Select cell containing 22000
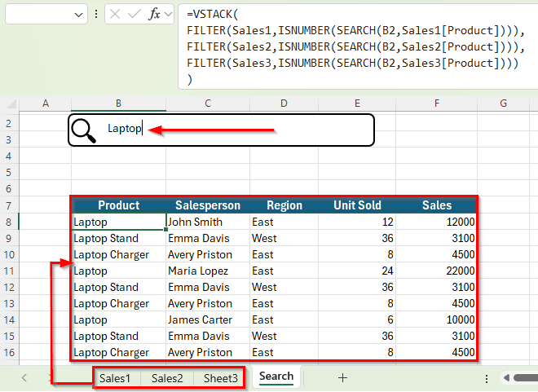 pos(436,271)
